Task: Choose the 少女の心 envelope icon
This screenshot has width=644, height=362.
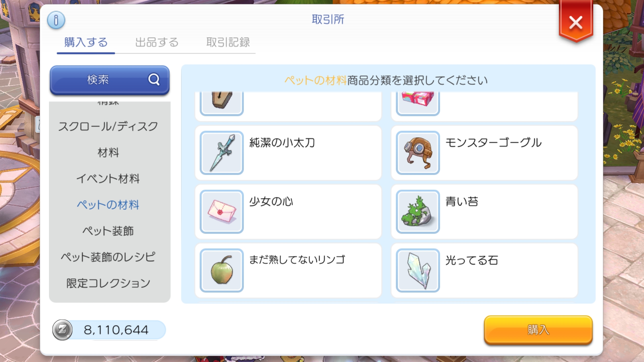Action: [x=221, y=212]
